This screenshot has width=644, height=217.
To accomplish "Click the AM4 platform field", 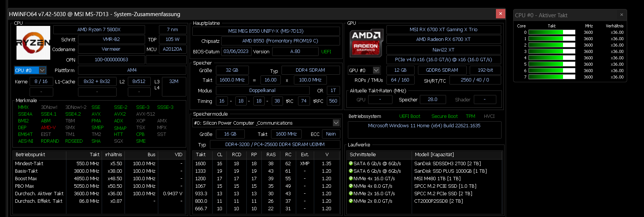I will [132, 70].
